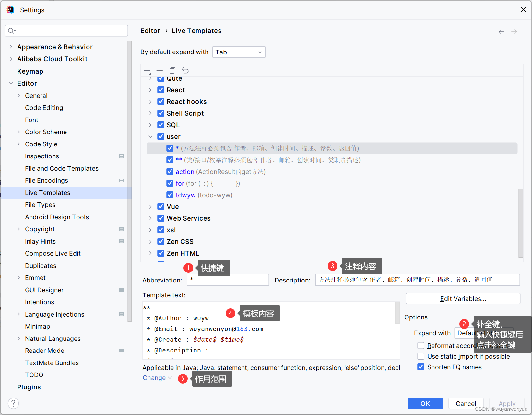This screenshot has width=532, height=415.
Task: Click project-level icon beside Copyright
Action: (122, 229)
